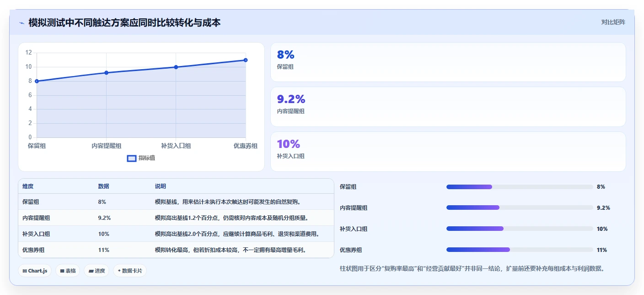Click the chart data point for 内容提醒组
This screenshot has height=295, width=644.
click(106, 73)
